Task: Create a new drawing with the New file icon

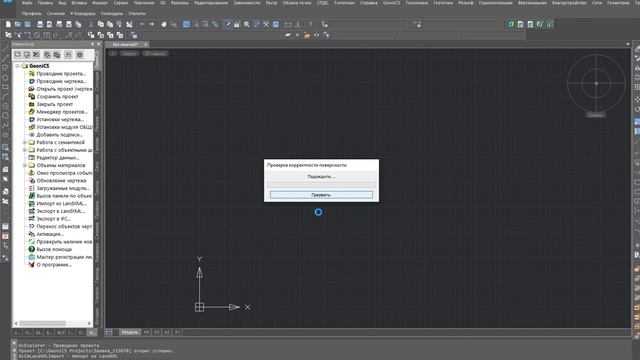Action: click(8, 24)
